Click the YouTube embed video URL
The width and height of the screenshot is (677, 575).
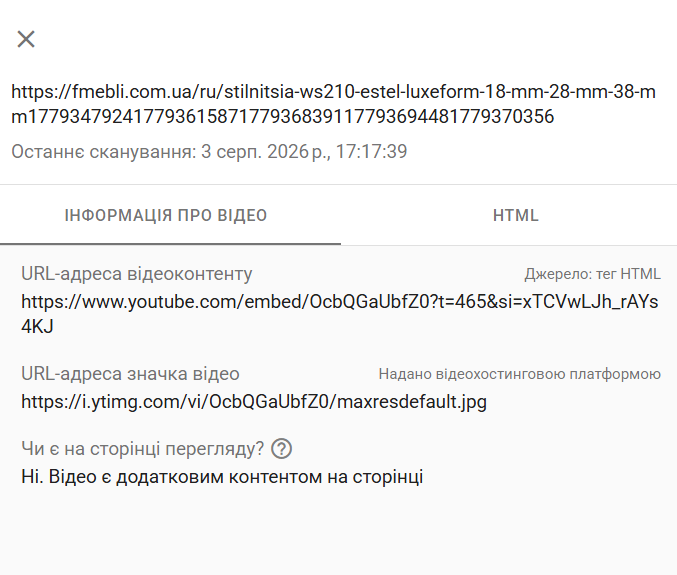[x=340, y=314]
